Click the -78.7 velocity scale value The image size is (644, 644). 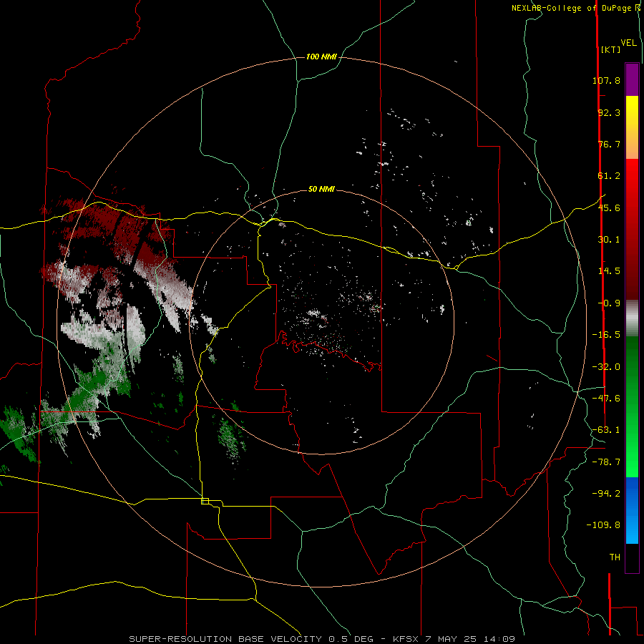[x=606, y=462]
